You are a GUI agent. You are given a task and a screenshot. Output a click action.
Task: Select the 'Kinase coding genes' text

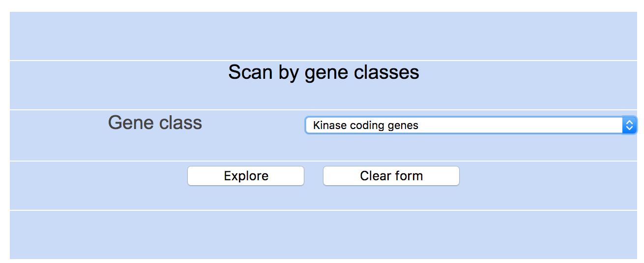click(366, 125)
